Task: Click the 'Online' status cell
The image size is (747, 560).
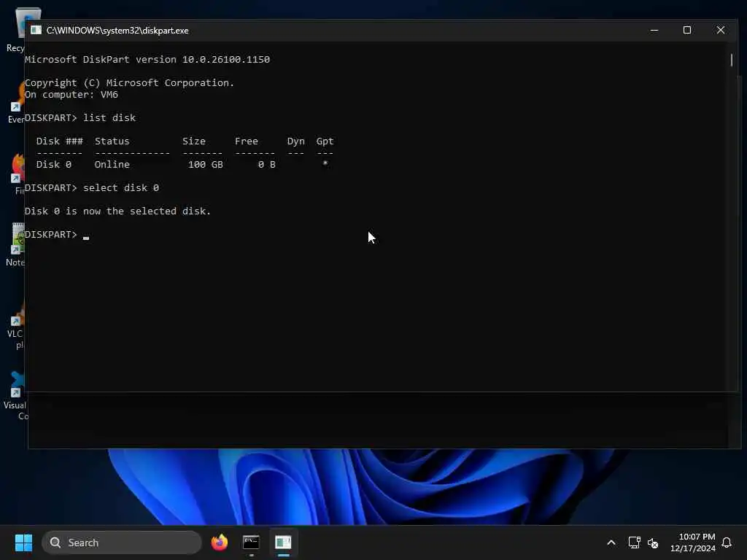Action: [112, 164]
